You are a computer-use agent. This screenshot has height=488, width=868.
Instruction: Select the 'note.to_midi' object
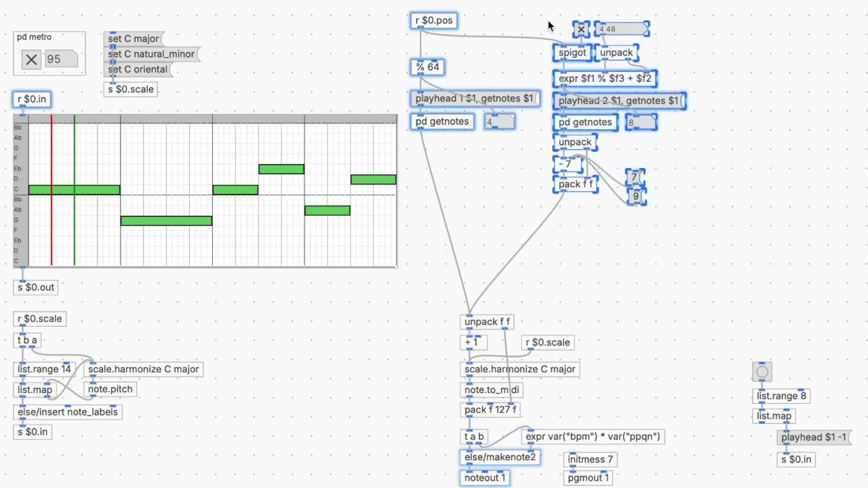[x=492, y=390]
